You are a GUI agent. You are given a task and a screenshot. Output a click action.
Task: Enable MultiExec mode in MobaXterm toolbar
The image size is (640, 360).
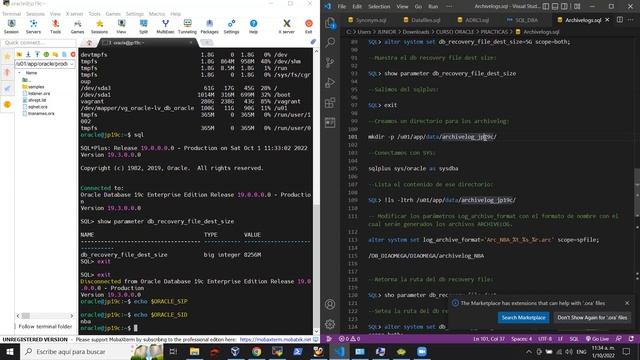point(165,27)
